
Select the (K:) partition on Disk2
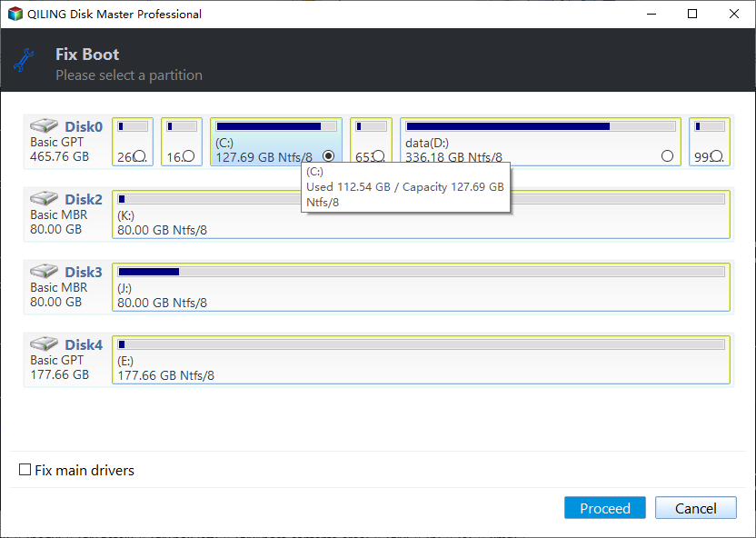[421, 214]
